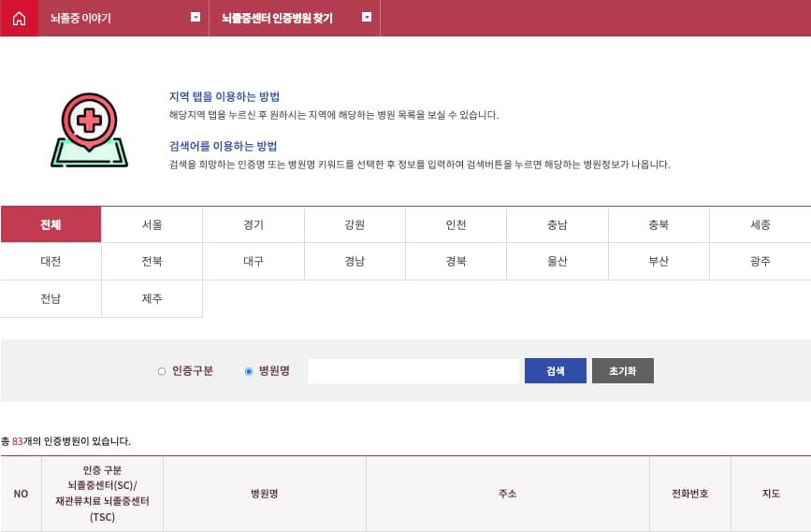The height and width of the screenshot is (532, 811).
Task: Click the gray 초기화 reset button
Action: [623, 370]
